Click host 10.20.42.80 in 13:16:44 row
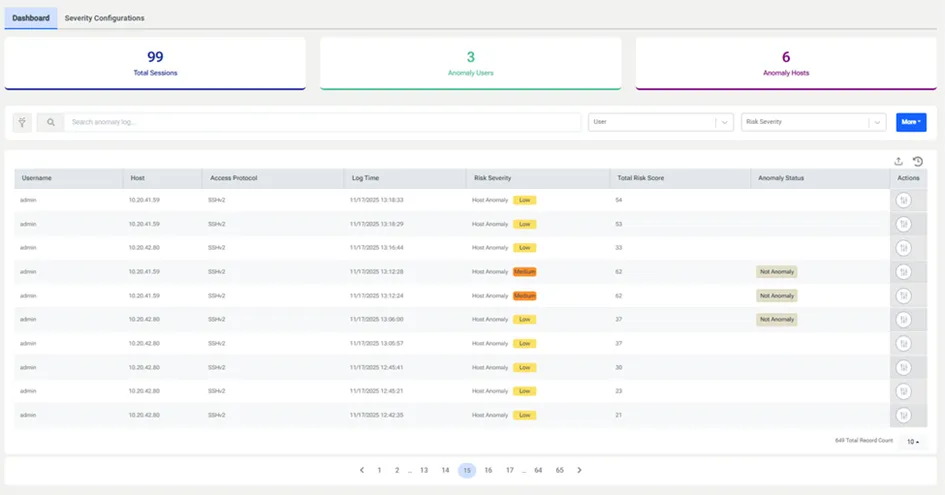The width and height of the screenshot is (945, 495). click(x=144, y=248)
